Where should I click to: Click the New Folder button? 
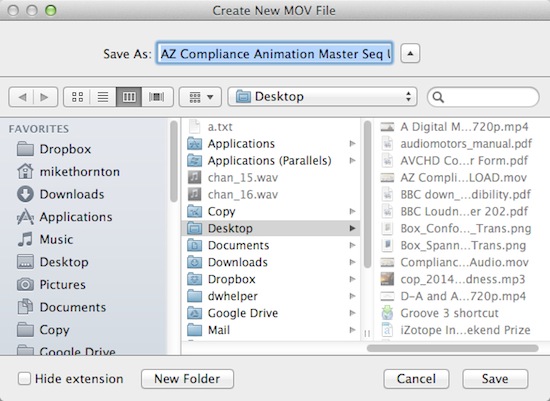click(x=187, y=379)
